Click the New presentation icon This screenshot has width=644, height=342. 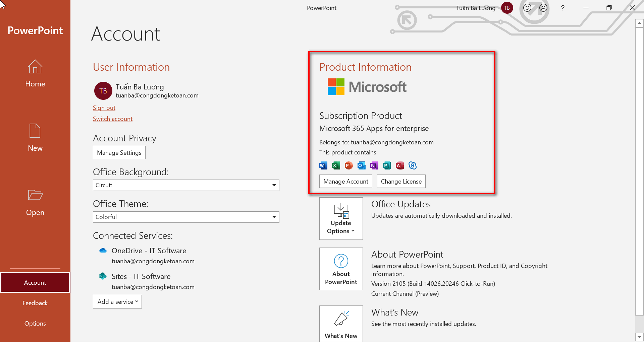click(35, 131)
